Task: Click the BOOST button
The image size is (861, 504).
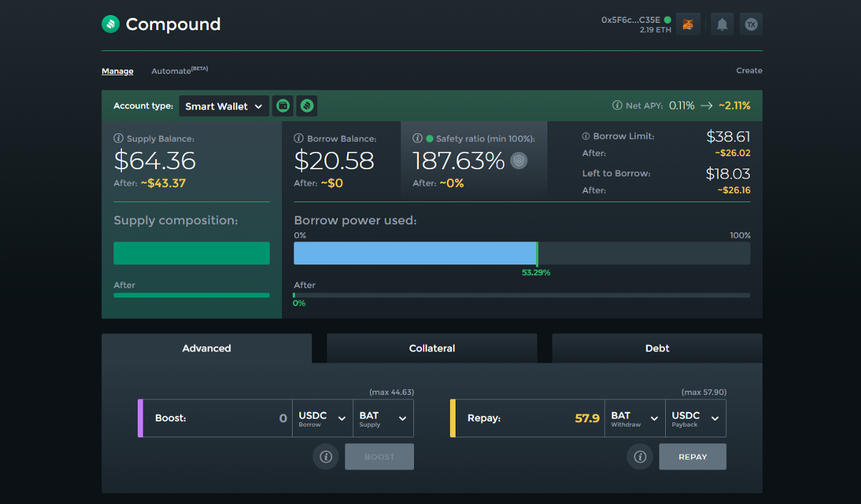Action: point(380,457)
